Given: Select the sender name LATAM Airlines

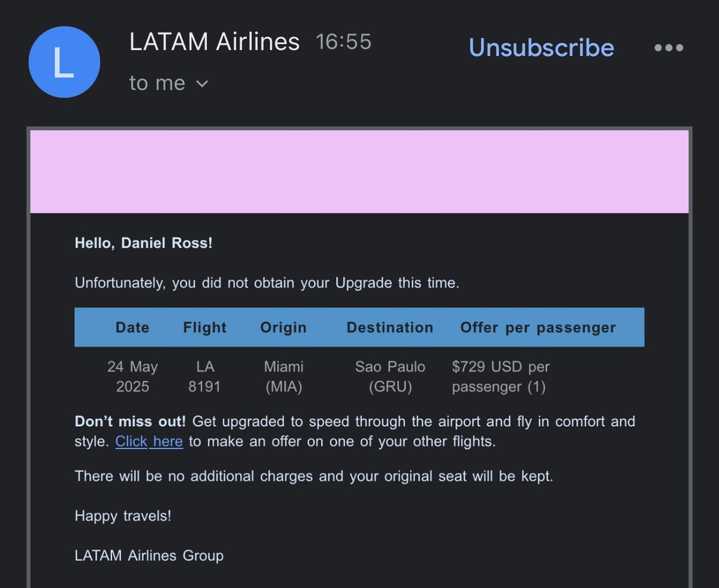Looking at the screenshot, I should click(x=215, y=41).
